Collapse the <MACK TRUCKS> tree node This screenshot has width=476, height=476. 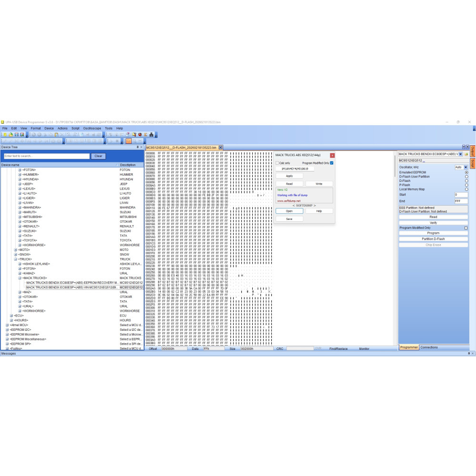[x=20, y=278]
